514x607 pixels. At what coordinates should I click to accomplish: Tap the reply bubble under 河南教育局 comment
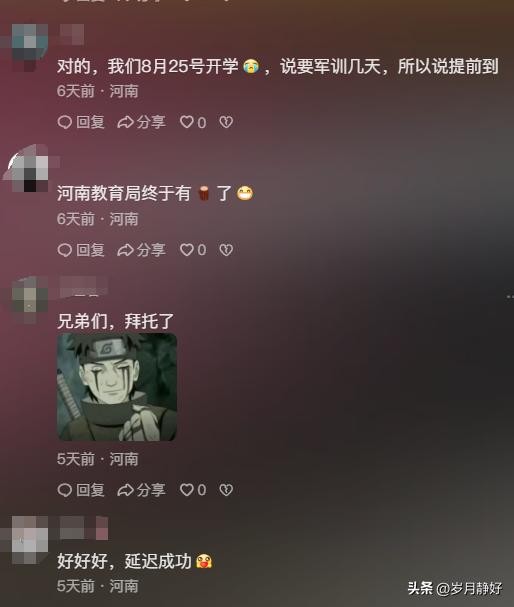pos(81,250)
